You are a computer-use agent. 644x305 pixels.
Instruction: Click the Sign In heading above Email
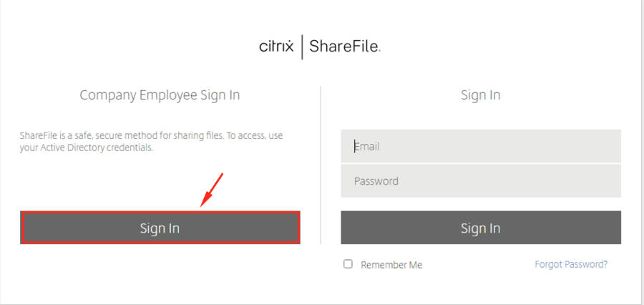[481, 95]
